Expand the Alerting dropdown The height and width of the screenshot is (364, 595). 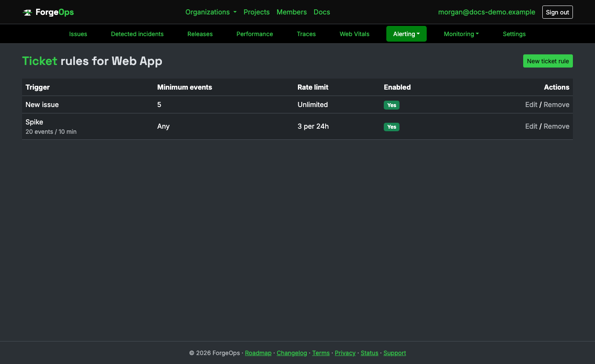coord(406,34)
